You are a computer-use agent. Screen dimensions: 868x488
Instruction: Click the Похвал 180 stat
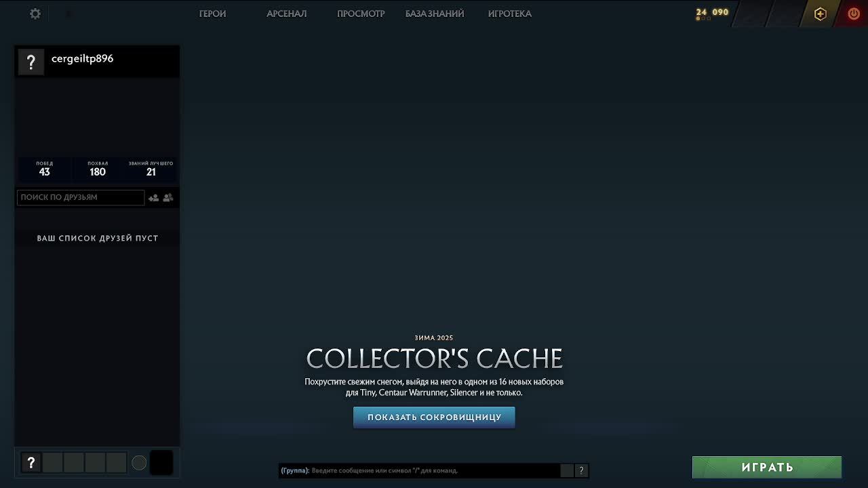point(98,169)
